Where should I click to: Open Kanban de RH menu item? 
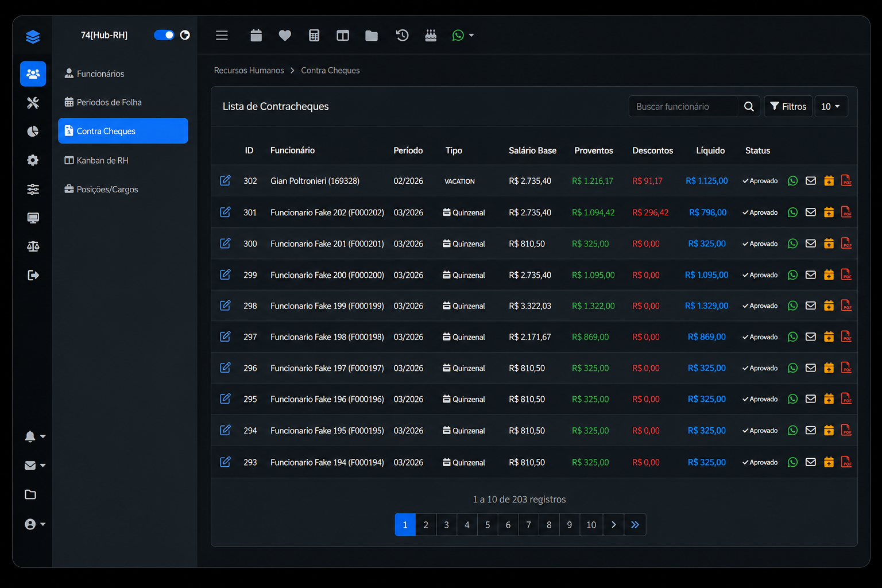coord(123,160)
